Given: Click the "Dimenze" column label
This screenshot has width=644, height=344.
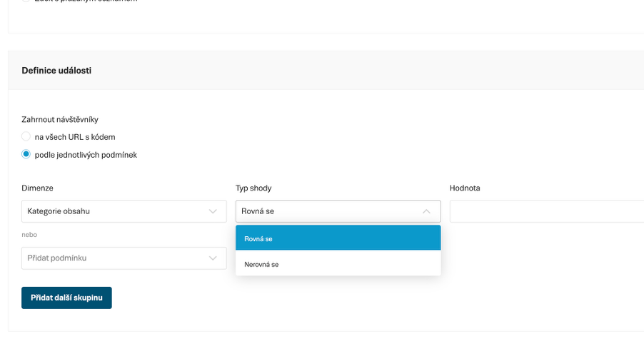Looking at the screenshot, I should [x=37, y=188].
